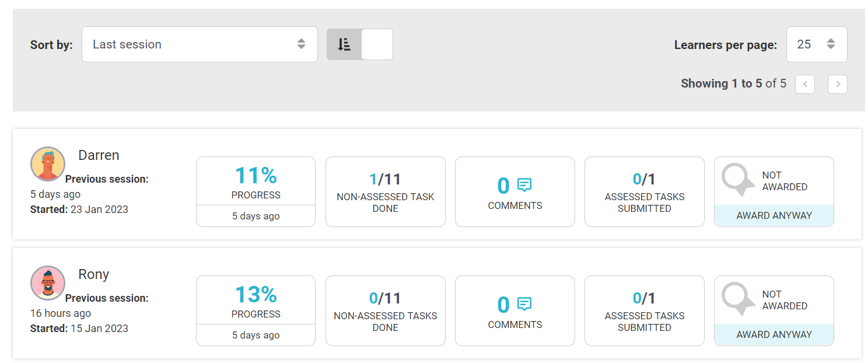This screenshot has height=363, width=868.
Task: Click the comments speech bubble icon for Rony
Action: point(524,304)
